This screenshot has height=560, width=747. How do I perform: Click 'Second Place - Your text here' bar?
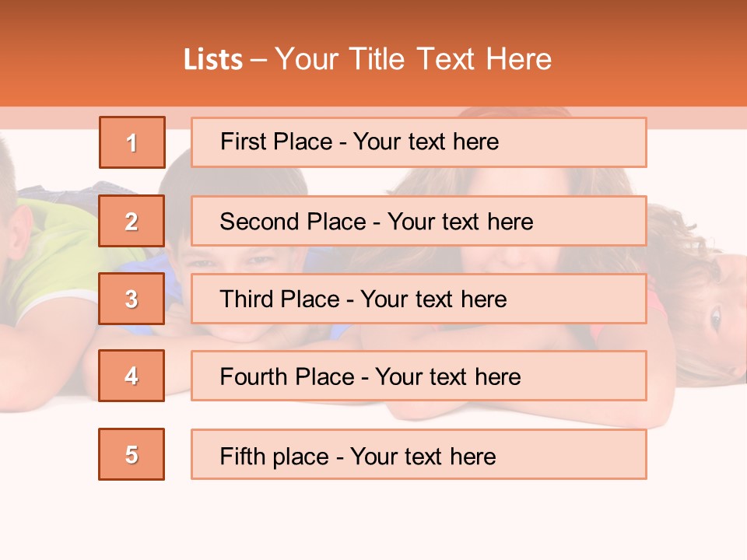(x=419, y=221)
